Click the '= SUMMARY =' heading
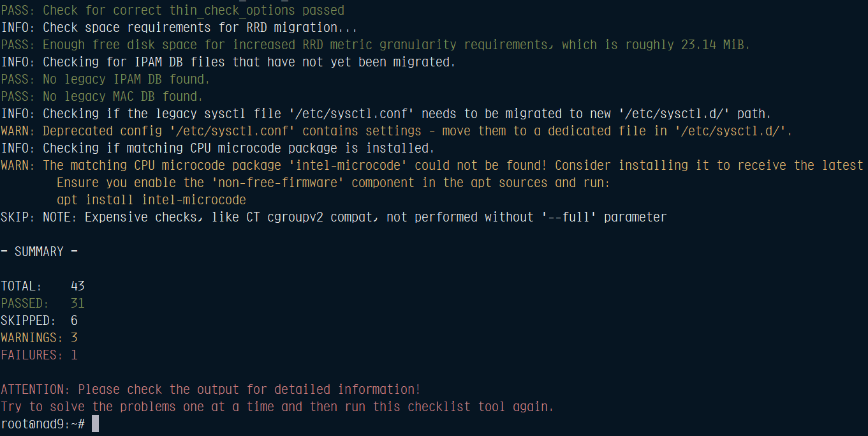Image resolution: width=868 pixels, height=436 pixels. (39, 252)
